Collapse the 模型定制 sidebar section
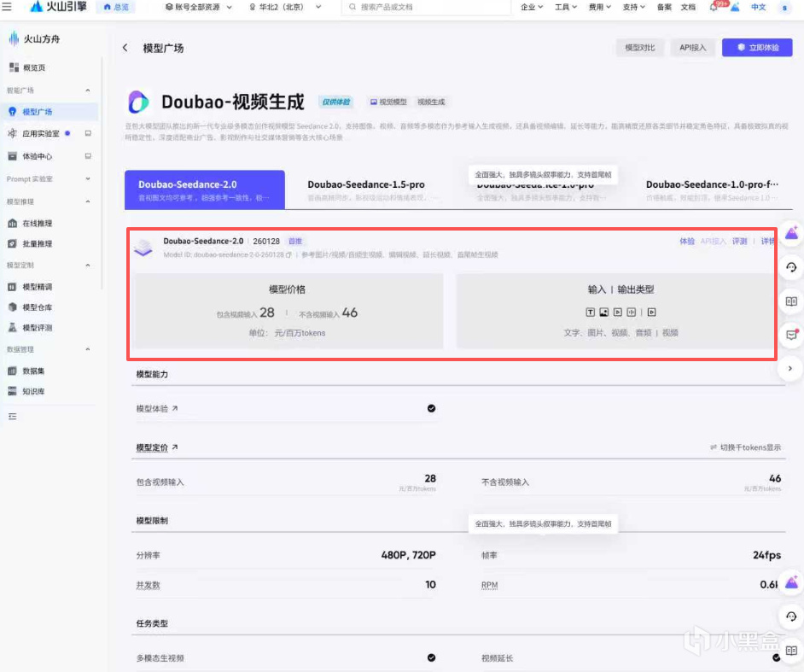Viewport: 804px width, 672px height. click(x=88, y=266)
